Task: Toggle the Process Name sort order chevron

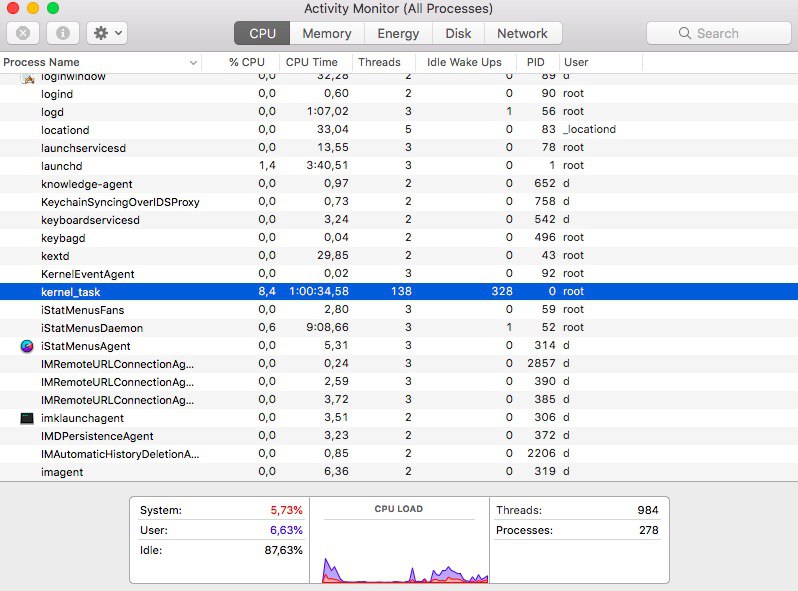Action: click(193, 63)
